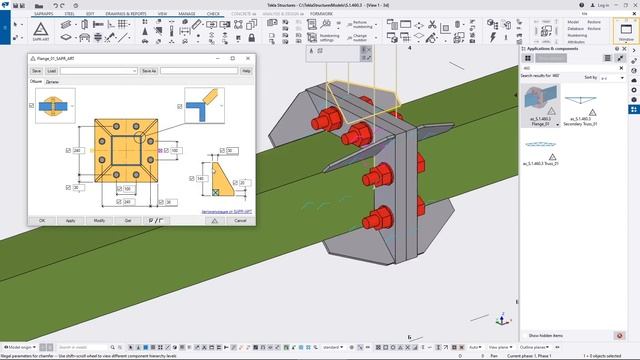Toggle checkbox for stiffener 20 dimension
Image resolution: width=640 pixels, height=360 pixels.
click(235, 182)
